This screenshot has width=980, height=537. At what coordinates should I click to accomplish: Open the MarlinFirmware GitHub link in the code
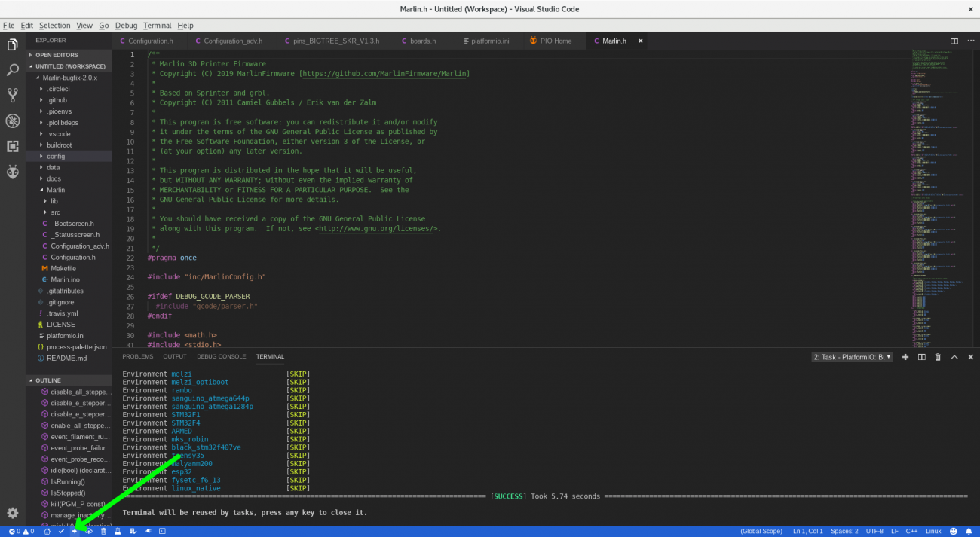click(x=384, y=74)
